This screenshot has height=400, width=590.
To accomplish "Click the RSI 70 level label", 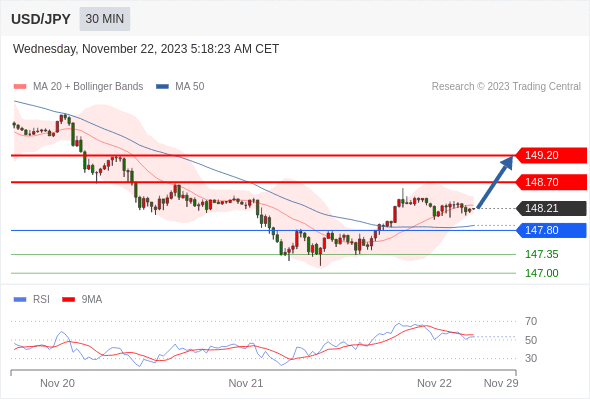I will [x=531, y=321].
